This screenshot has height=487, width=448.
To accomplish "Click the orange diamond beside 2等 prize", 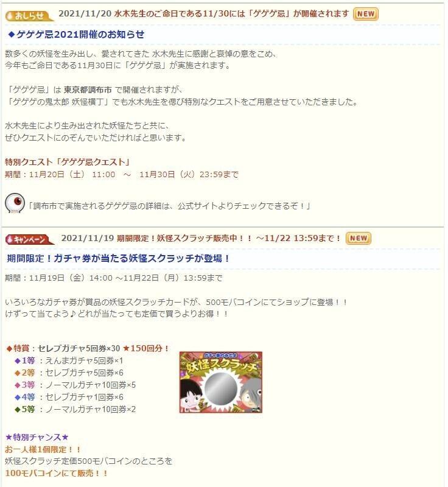I will coord(18,373).
